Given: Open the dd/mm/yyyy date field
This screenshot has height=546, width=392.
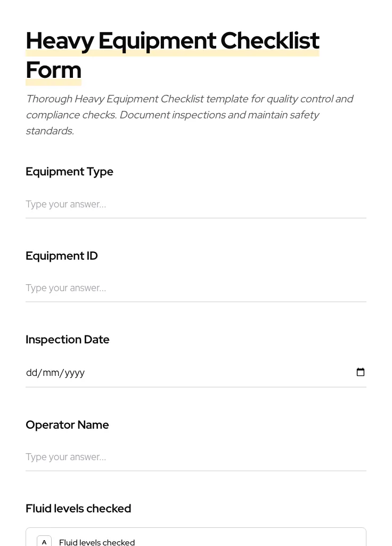Looking at the screenshot, I should (x=160, y=372).
